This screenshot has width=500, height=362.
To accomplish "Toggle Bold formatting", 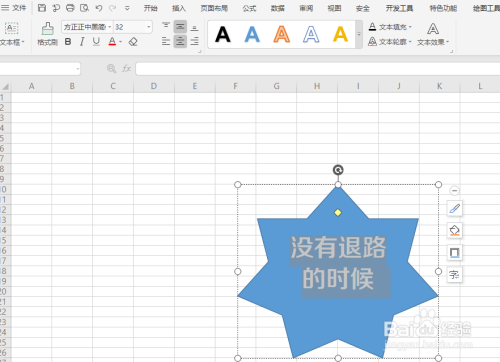I will point(68,42).
